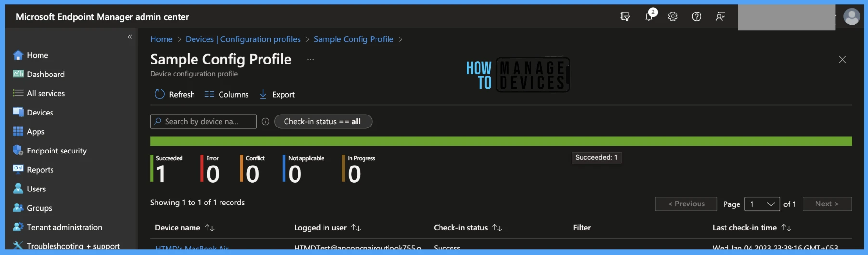Screen dimensions: 868x255
Task: Select the Filter column header
Action: click(582, 228)
